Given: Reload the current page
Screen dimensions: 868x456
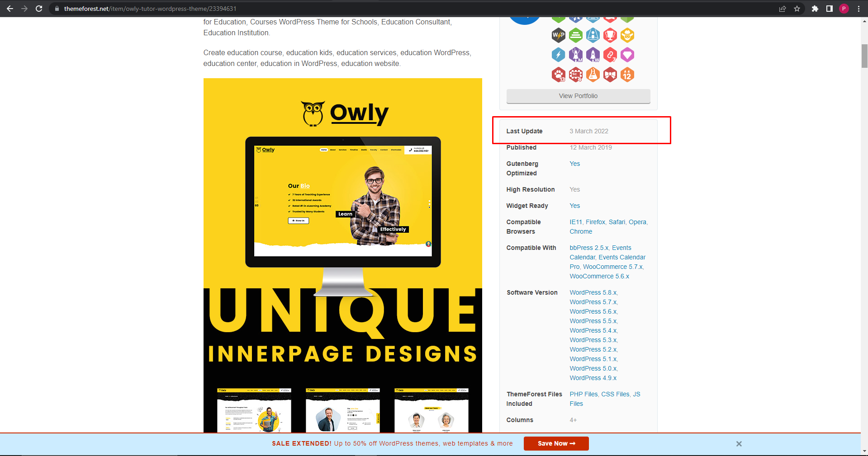Looking at the screenshot, I should 39,9.
